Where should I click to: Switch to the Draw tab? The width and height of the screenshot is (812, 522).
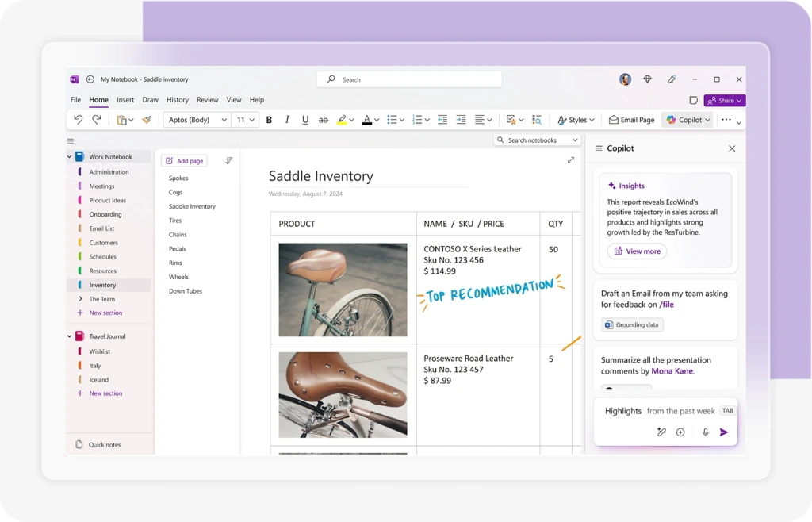coord(150,99)
